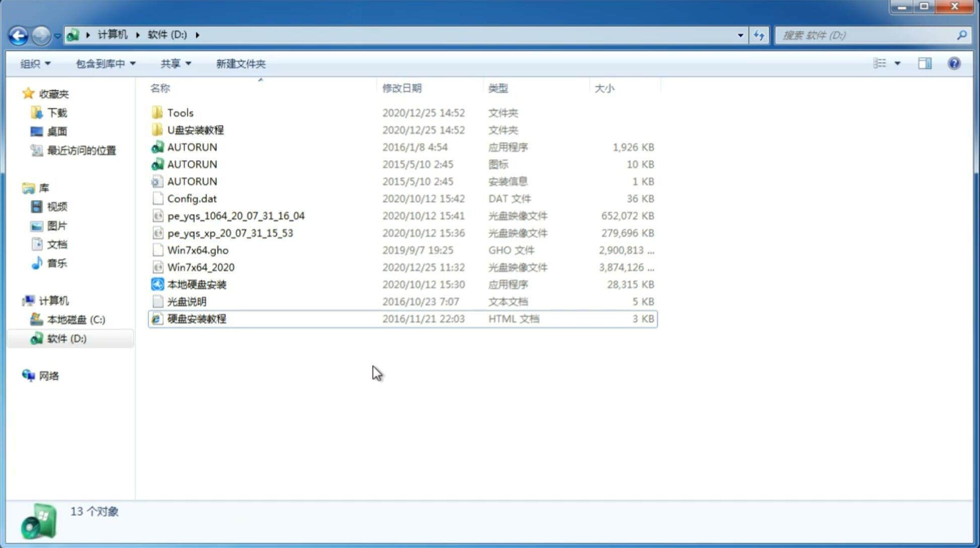Image resolution: width=980 pixels, height=548 pixels.
Task: Open pe_yqs_xp disc image file
Action: [x=230, y=232]
